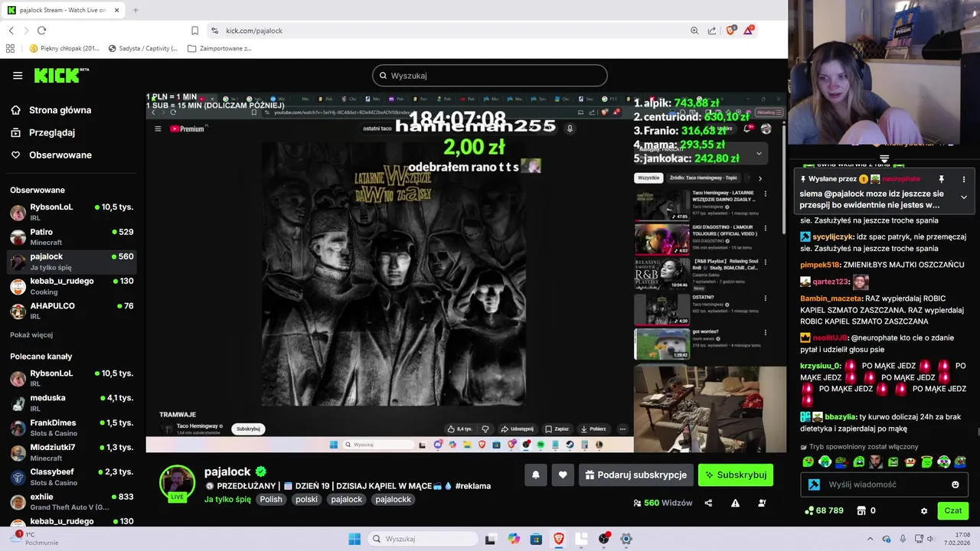Click the heart follow button
Screen dimensions: 980x551
coord(563,474)
